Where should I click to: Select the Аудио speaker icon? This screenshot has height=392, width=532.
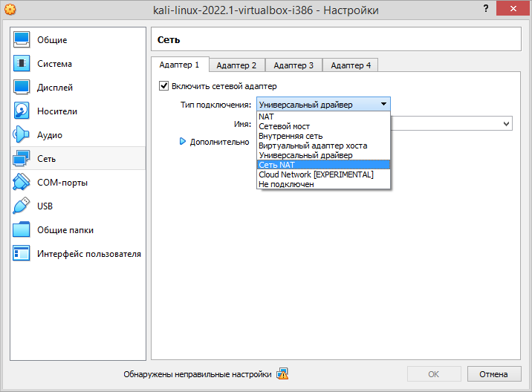(21, 134)
